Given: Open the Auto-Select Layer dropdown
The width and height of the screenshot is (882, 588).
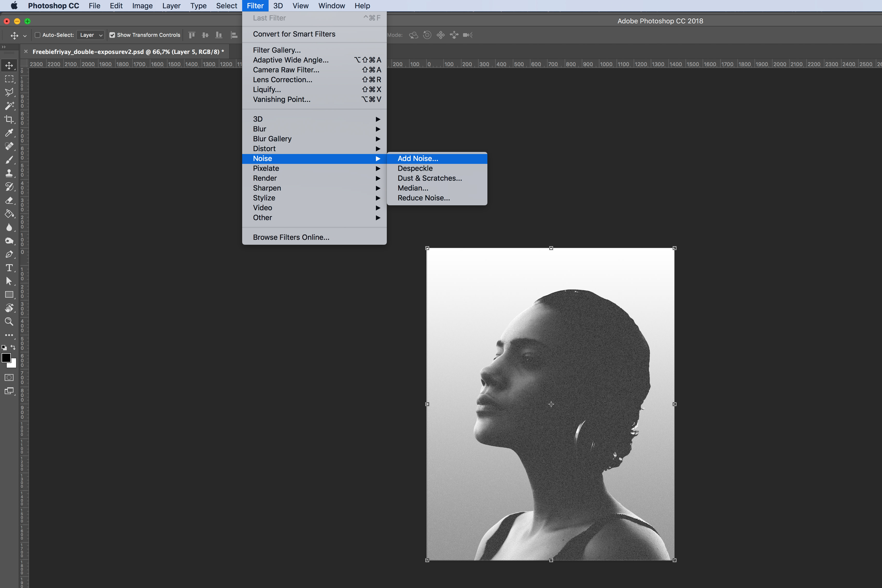Looking at the screenshot, I should pos(90,35).
